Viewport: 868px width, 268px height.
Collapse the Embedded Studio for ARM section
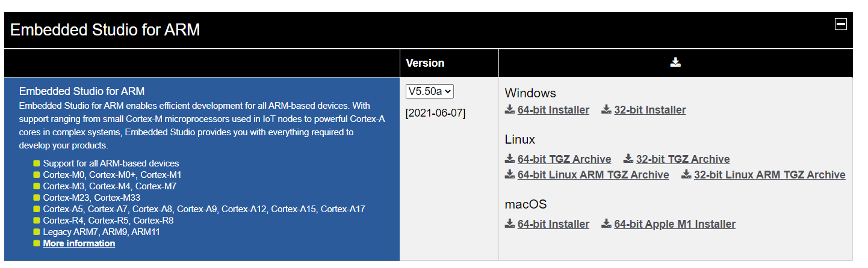pyautogui.click(x=841, y=24)
